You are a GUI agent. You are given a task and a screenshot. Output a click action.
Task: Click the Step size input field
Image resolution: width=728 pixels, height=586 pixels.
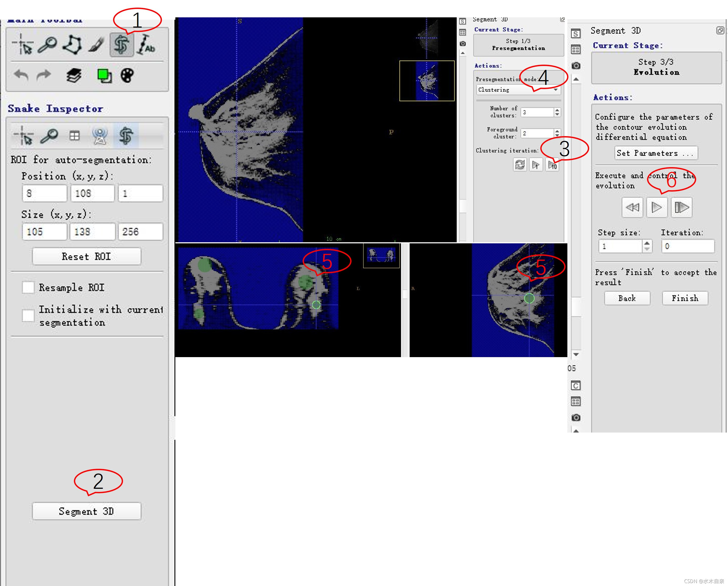[x=620, y=246]
